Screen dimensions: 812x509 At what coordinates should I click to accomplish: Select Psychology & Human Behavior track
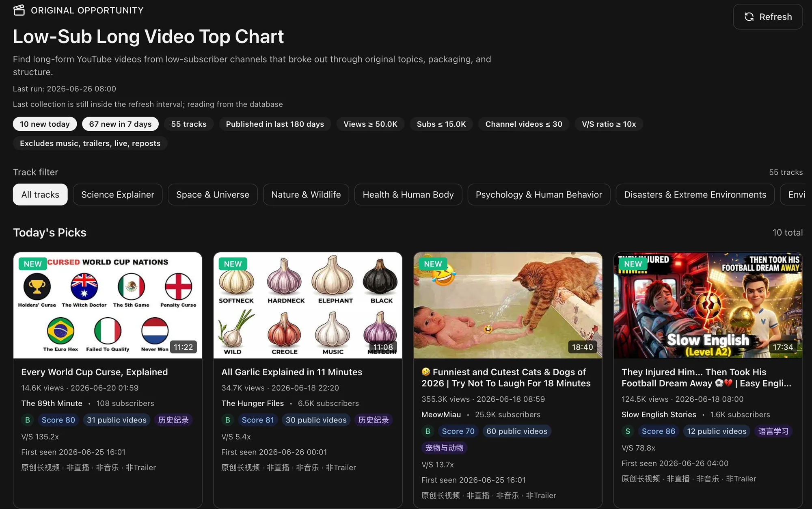coord(539,195)
